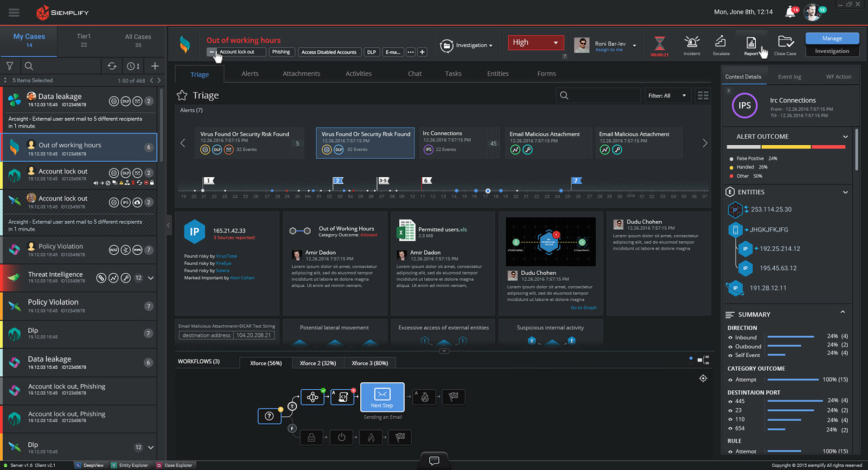Toggle eye visibility for port 445
The height and width of the screenshot is (470, 868).
coord(730,402)
